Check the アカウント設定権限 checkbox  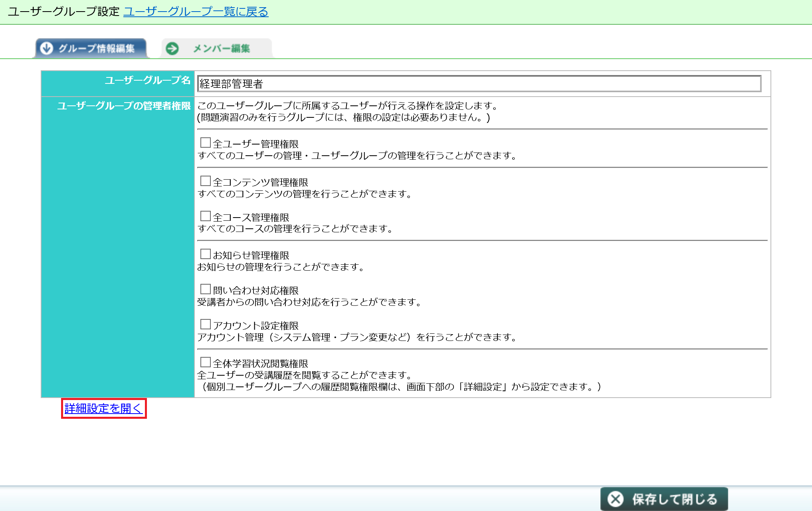[x=205, y=325]
